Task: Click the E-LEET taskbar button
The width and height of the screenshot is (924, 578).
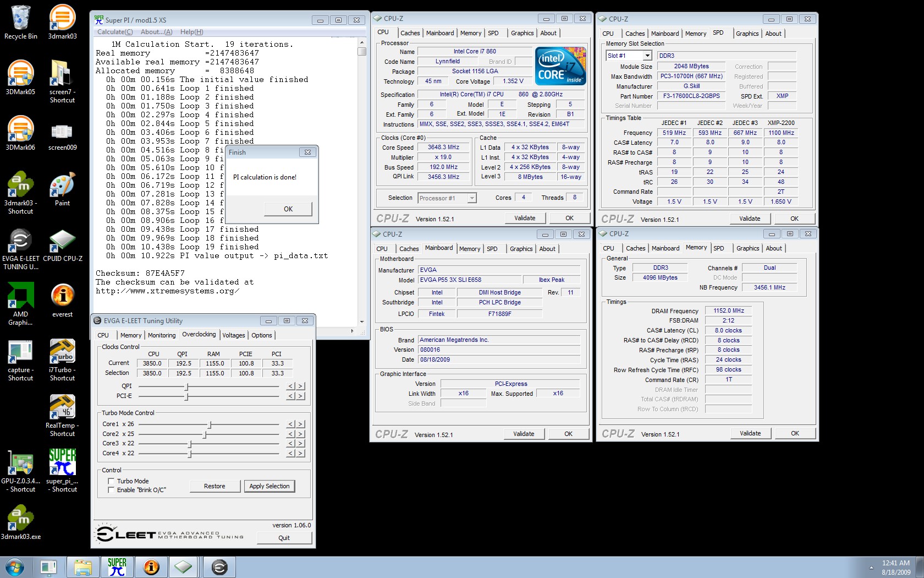Action: [x=219, y=567]
